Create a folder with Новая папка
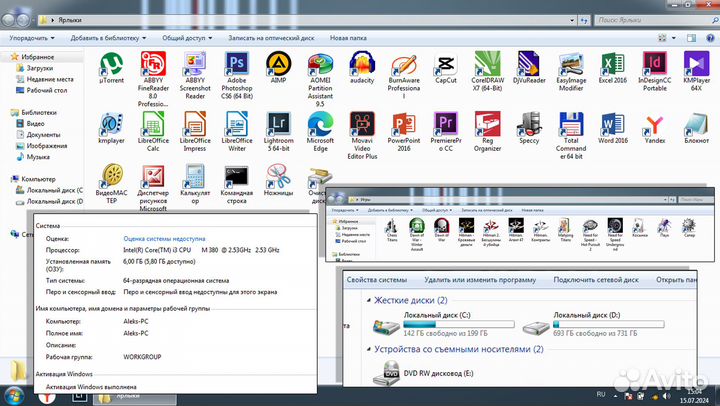This screenshot has width=720, height=406. [x=348, y=38]
